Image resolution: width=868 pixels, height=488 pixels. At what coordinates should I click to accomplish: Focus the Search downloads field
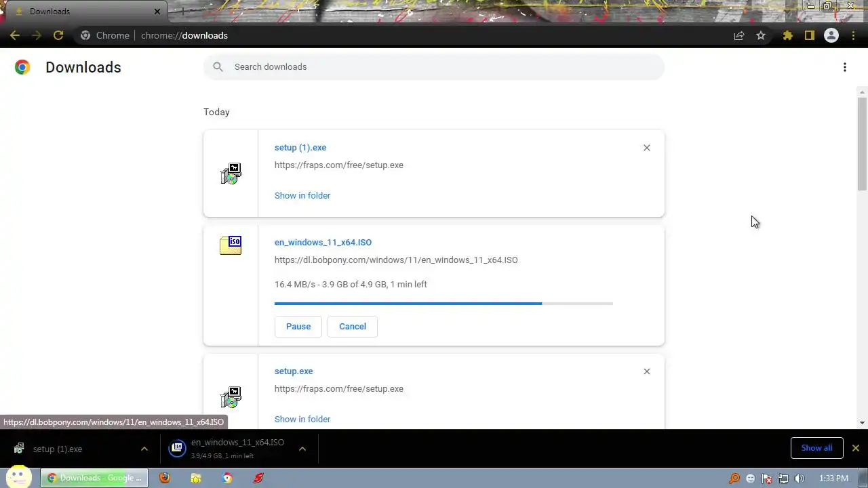tap(434, 66)
